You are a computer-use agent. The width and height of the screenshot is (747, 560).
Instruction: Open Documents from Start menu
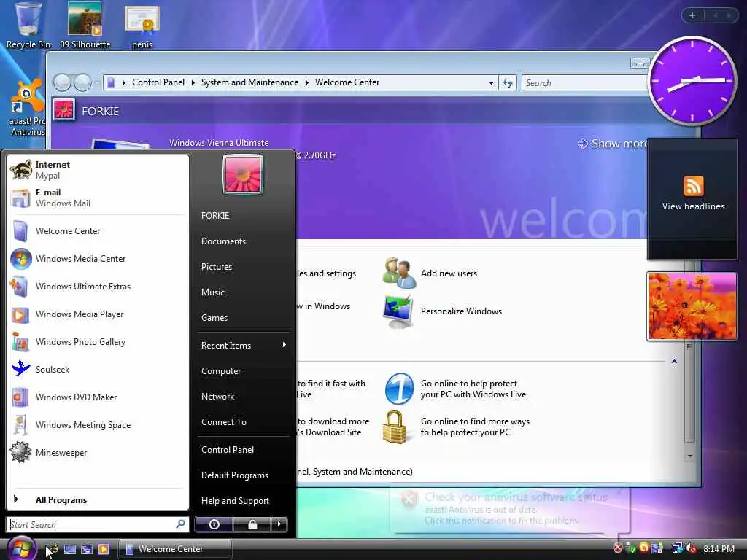tap(244, 241)
